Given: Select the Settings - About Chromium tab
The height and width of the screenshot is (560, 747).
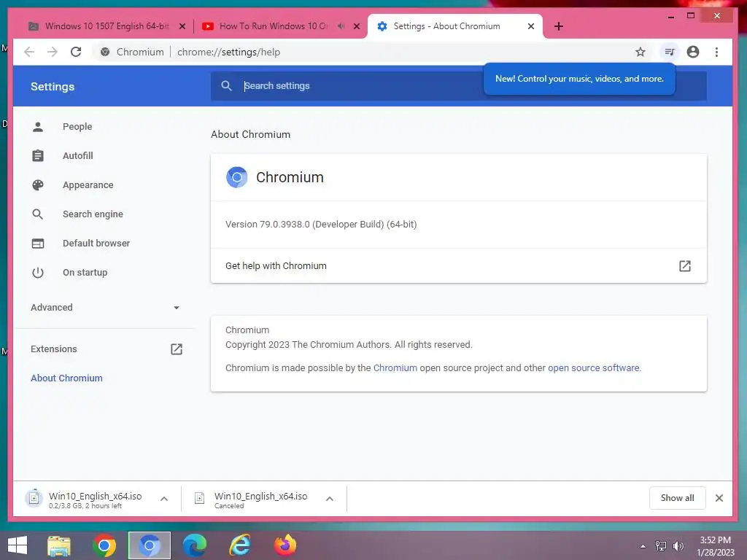Looking at the screenshot, I should (x=447, y=26).
